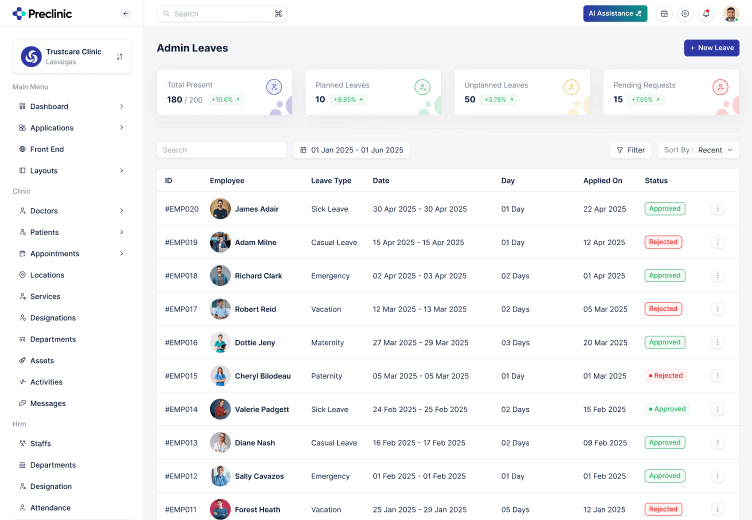Open Services in the sidebar
The height and width of the screenshot is (520, 752).
[45, 296]
